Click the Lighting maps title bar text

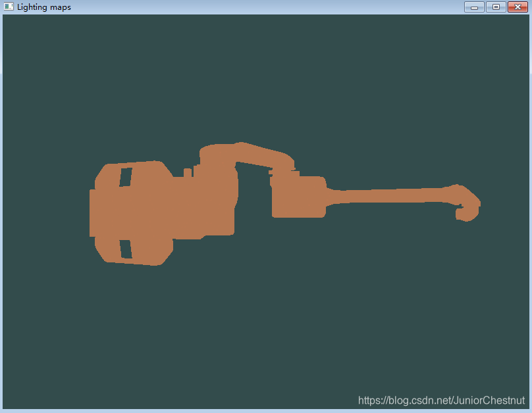(43, 7)
